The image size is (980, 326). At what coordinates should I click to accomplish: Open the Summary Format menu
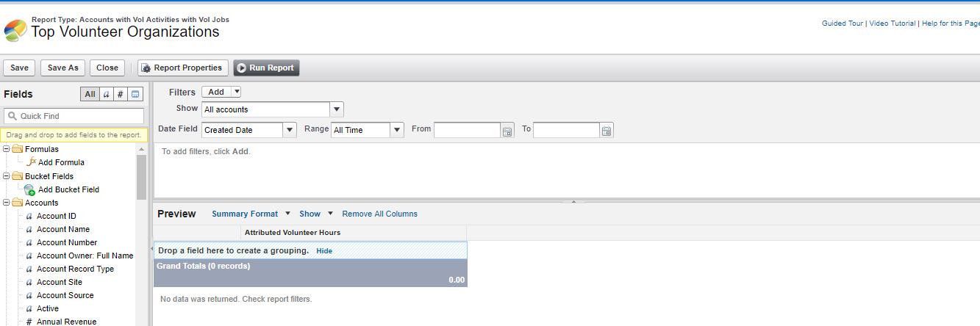click(251, 214)
